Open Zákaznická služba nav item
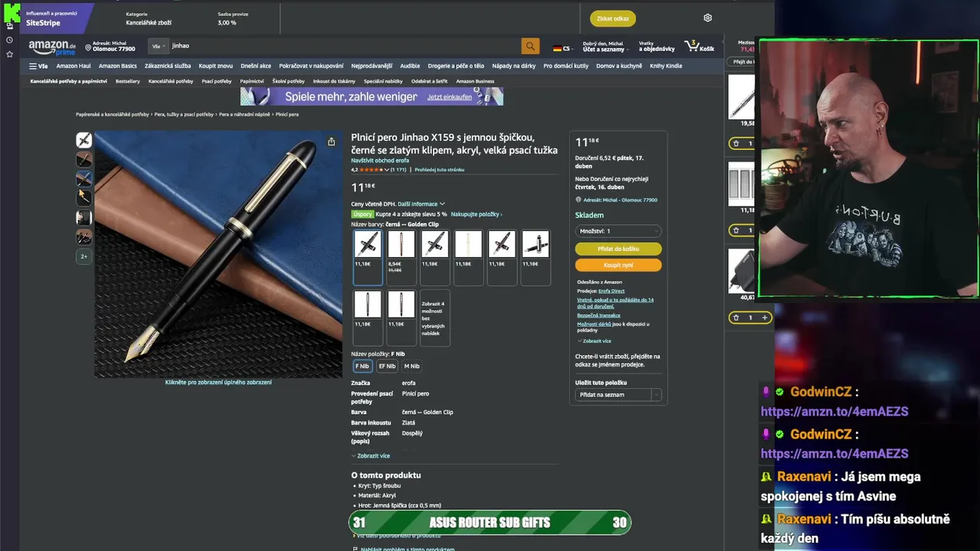 [x=168, y=66]
